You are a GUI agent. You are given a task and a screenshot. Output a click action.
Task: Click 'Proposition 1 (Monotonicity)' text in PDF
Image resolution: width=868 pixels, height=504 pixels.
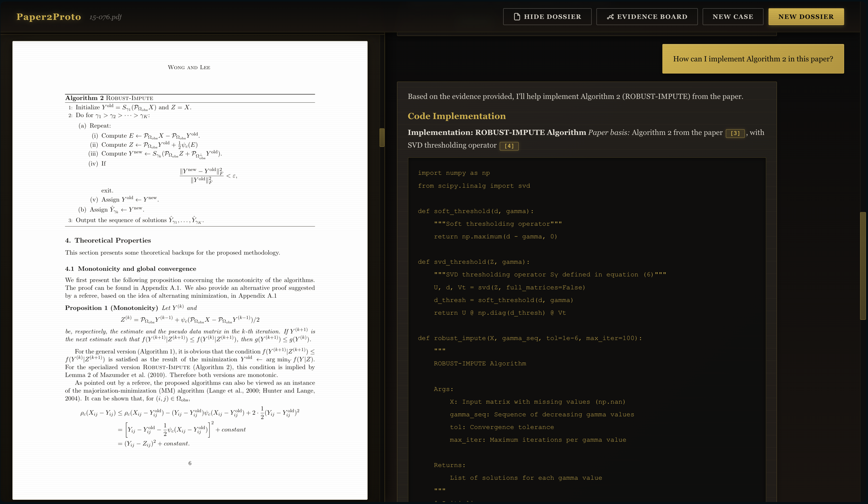point(111,308)
